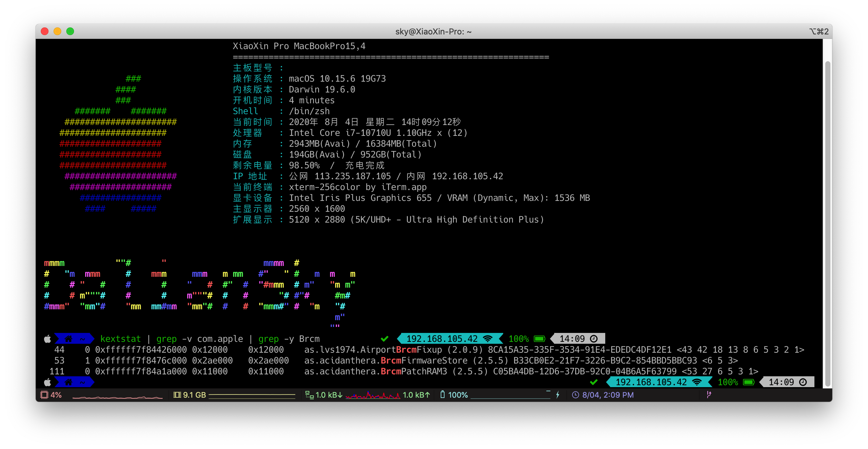Click the disk line 194GB(Avai) / 952GB(Total)
The width and height of the screenshot is (868, 449).
click(355, 154)
